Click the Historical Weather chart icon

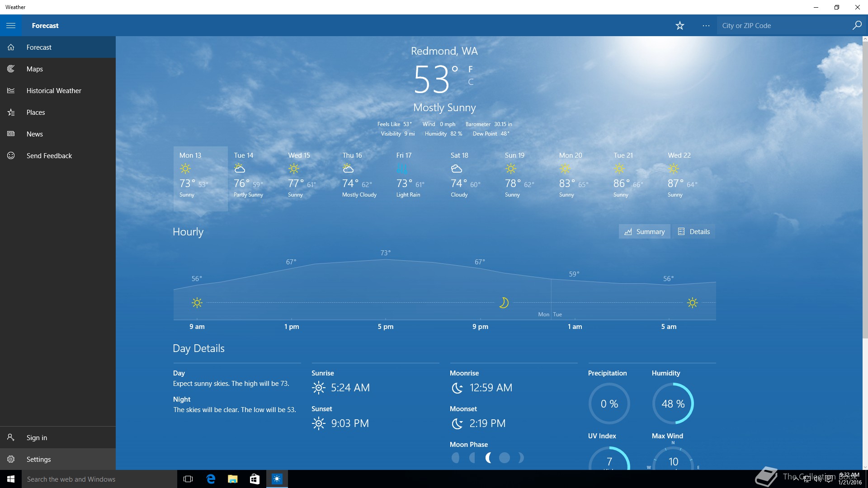point(11,90)
